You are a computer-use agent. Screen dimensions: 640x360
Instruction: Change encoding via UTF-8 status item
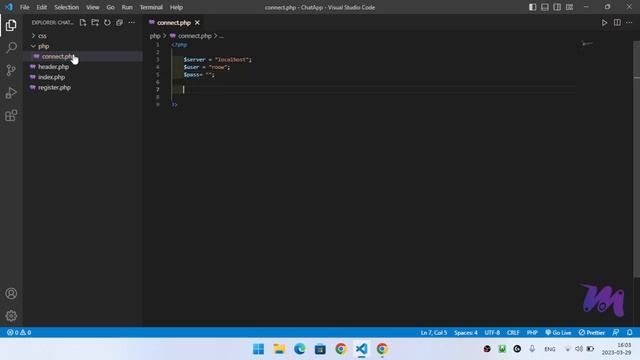click(x=492, y=333)
